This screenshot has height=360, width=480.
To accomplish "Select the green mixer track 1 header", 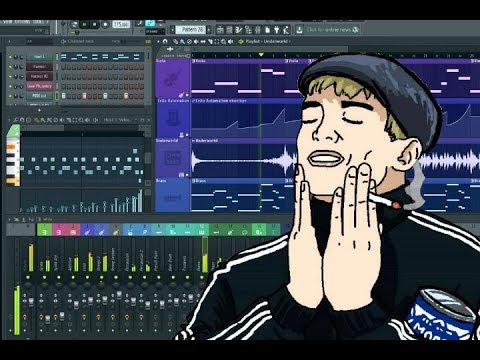I will [x=44, y=230].
